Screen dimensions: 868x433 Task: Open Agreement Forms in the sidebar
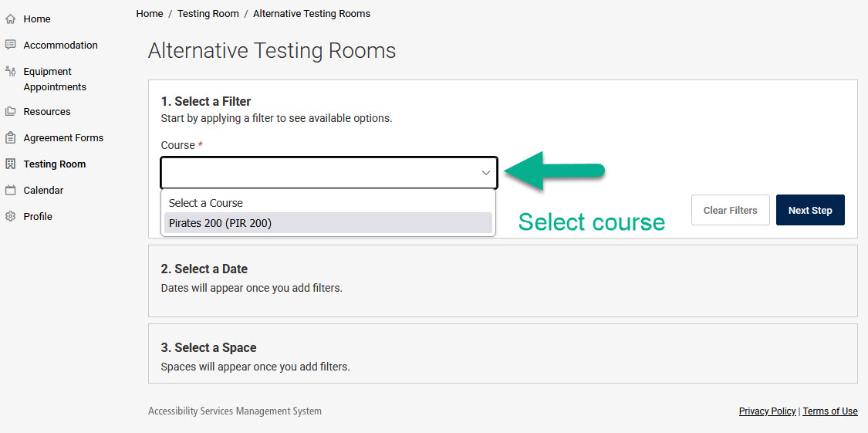[63, 137]
